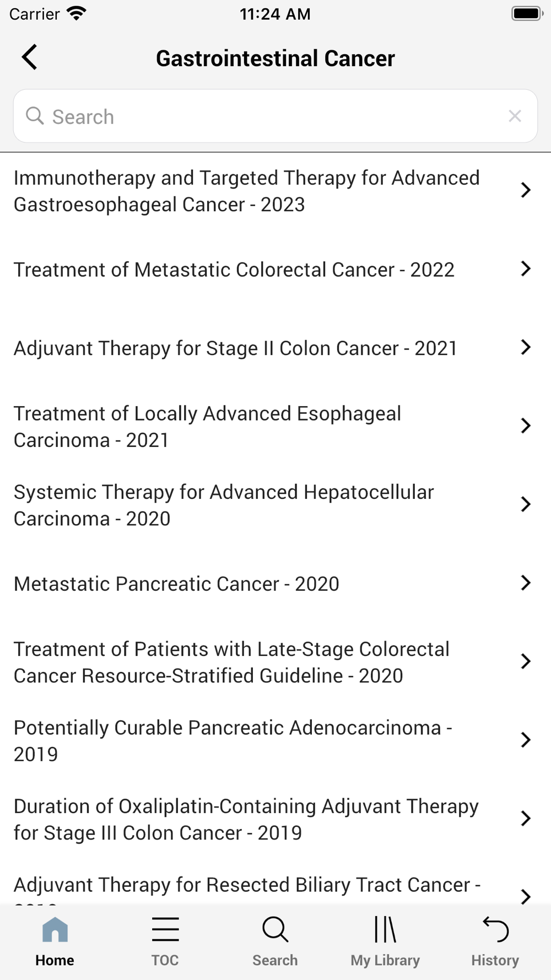The width and height of the screenshot is (551, 980).
Task: Open Immunotherapy and Targeted Therapy Gastroesophageal guideline
Action: (x=275, y=191)
